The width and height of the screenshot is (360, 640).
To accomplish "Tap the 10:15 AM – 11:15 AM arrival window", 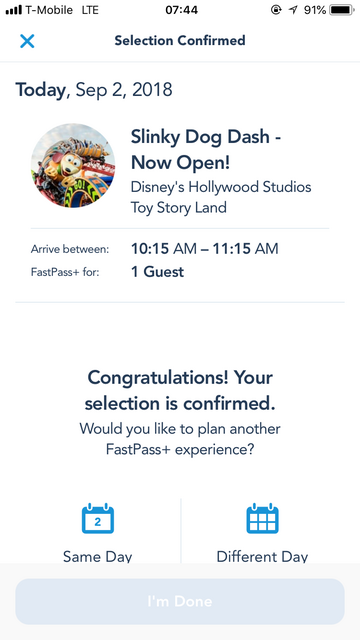I will (x=204, y=249).
